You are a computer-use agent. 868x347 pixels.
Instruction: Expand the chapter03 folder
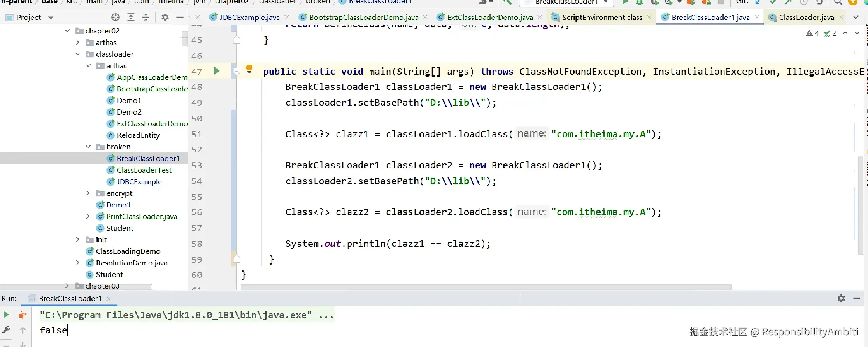pos(67,286)
